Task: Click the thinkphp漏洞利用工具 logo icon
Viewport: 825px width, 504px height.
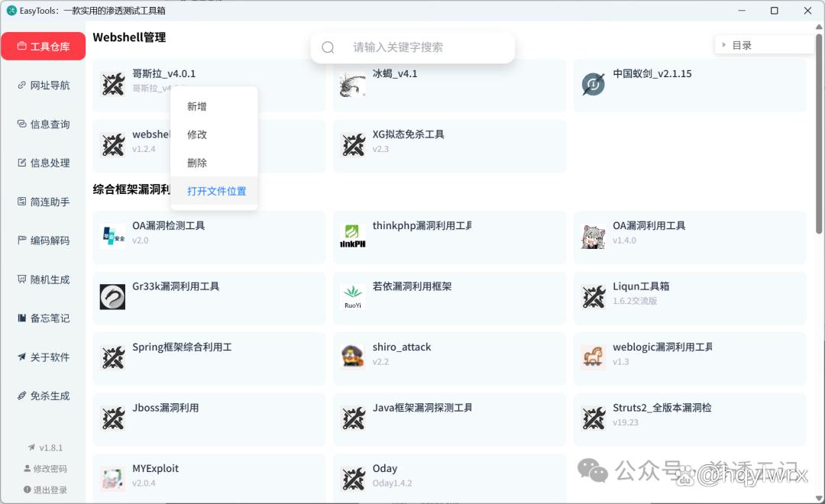Action: click(x=353, y=236)
